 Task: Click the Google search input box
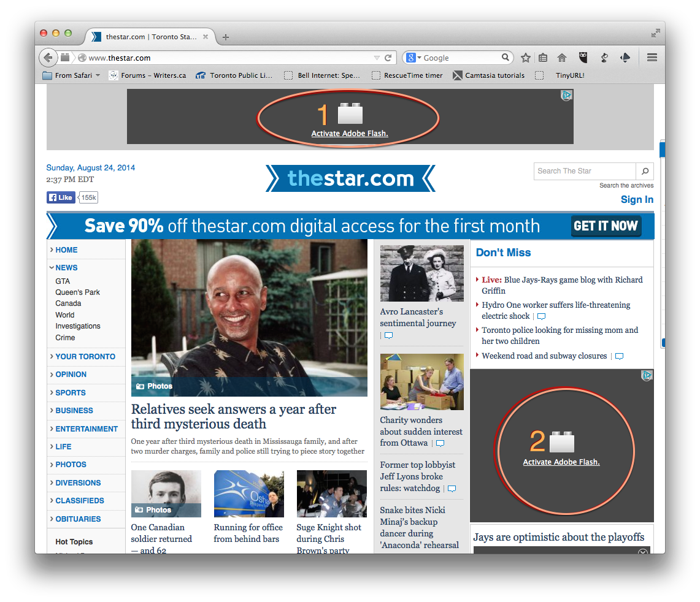point(461,58)
